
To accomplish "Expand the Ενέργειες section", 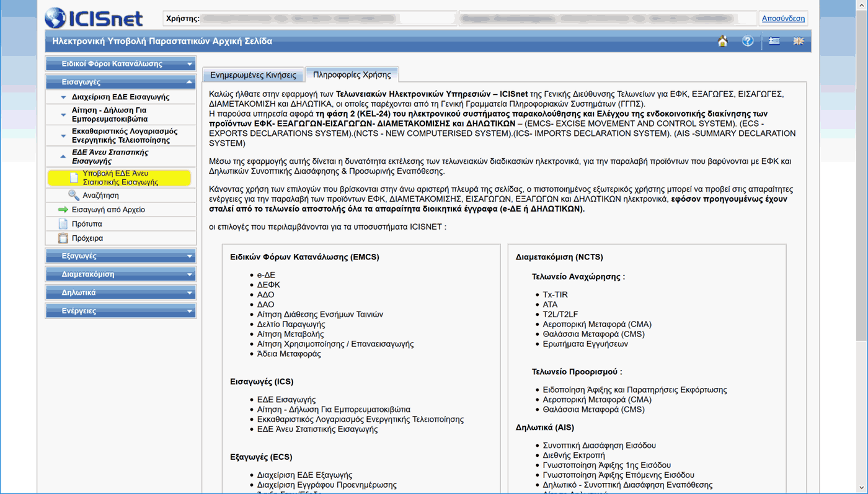I will (121, 311).
